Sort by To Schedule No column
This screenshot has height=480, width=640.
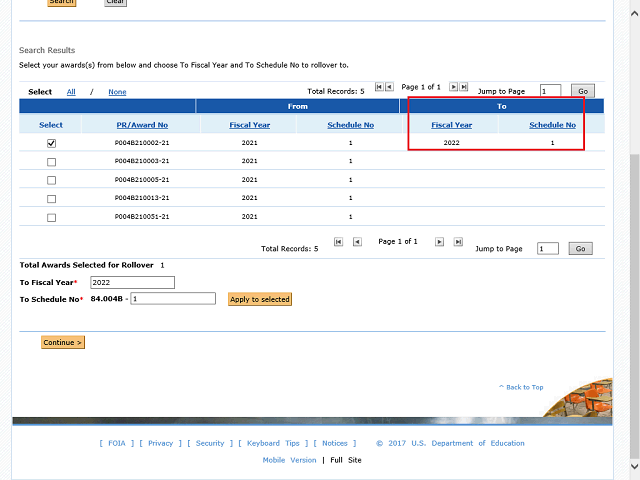[552, 125]
